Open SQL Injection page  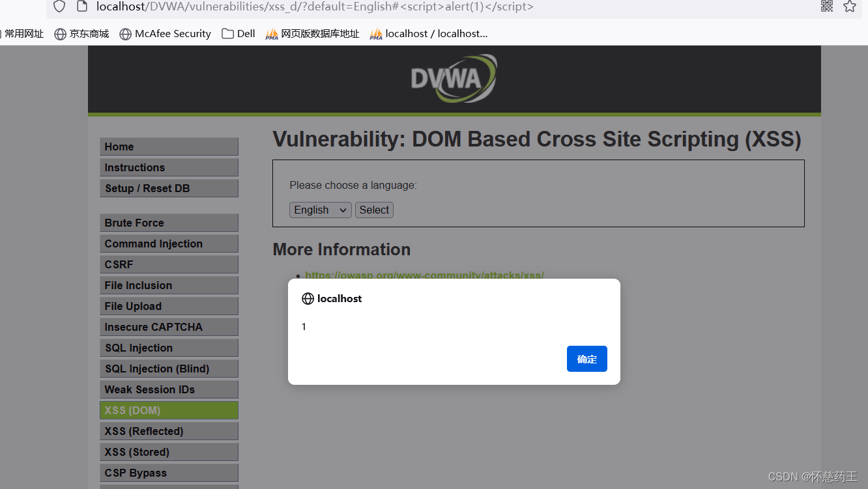tap(169, 348)
